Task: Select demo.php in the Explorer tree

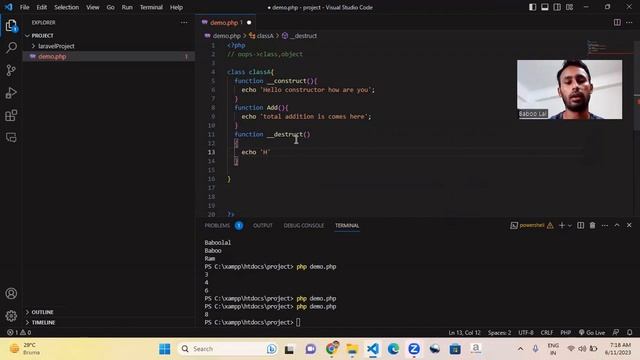Action: click(x=109, y=56)
